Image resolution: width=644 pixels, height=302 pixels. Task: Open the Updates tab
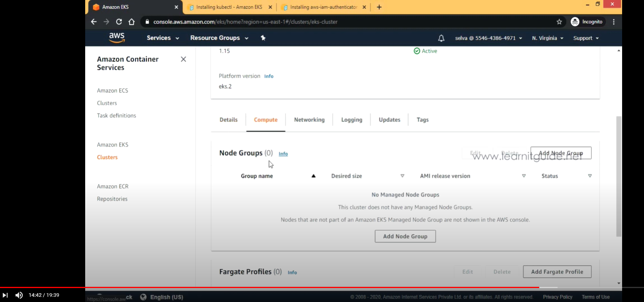[x=390, y=120]
